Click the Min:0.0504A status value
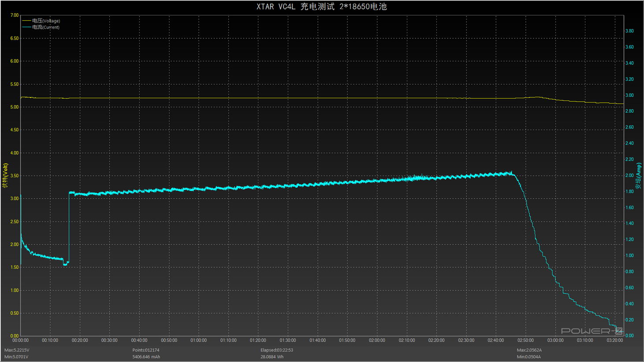Screen dimensions: 644x362 pyautogui.click(x=529, y=357)
